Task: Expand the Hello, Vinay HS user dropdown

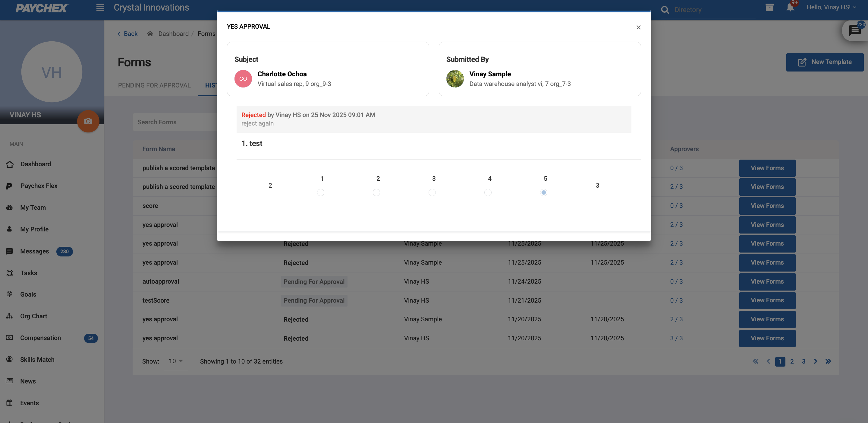Action: [831, 8]
